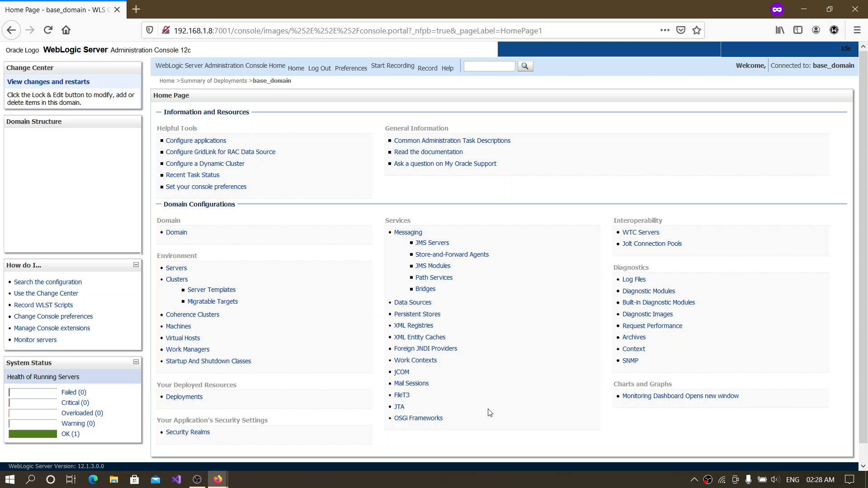Click Log Out in the toolbar
868x488 pixels.
(x=319, y=68)
